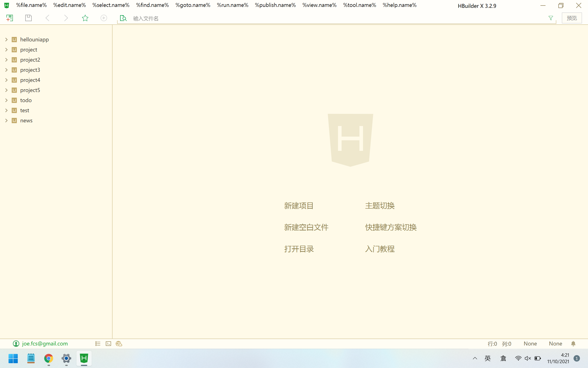Screen dimensions: 588x368
Task: Click the 行:0 line indicator
Action: coord(492,344)
